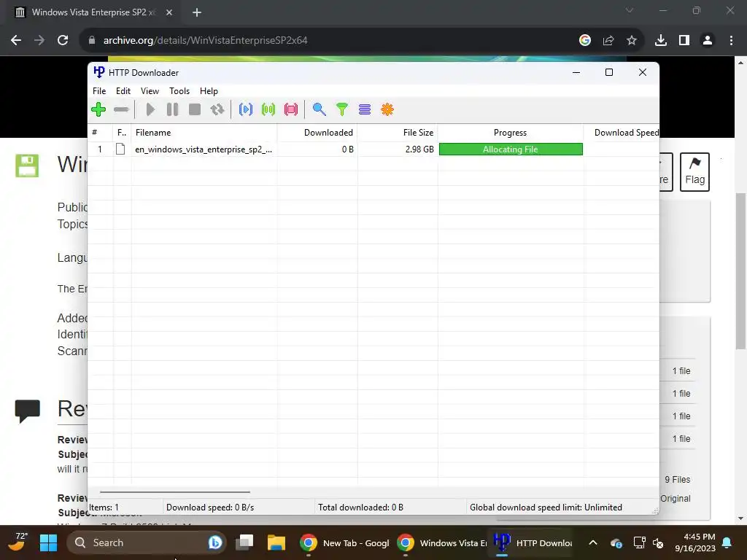Click the Items: 1 status entry

(x=104, y=507)
